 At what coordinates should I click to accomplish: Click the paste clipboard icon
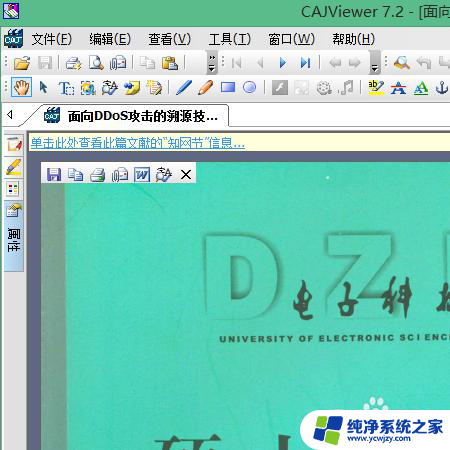tap(170, 63)
